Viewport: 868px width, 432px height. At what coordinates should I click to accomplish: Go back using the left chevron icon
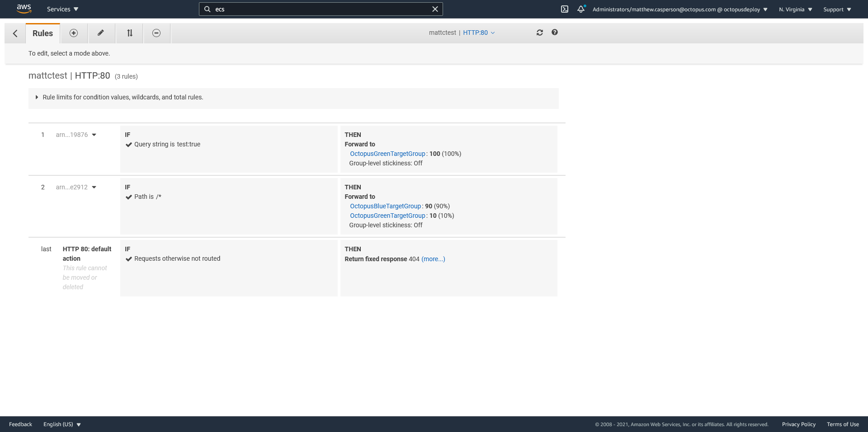pyautogui.click(x=15, y=33)
